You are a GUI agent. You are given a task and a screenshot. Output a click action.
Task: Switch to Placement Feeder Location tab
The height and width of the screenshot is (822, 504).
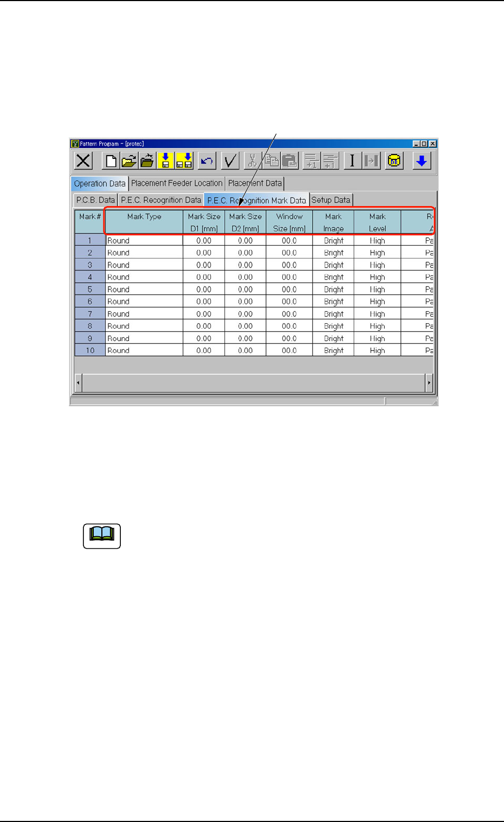point(177,183)
